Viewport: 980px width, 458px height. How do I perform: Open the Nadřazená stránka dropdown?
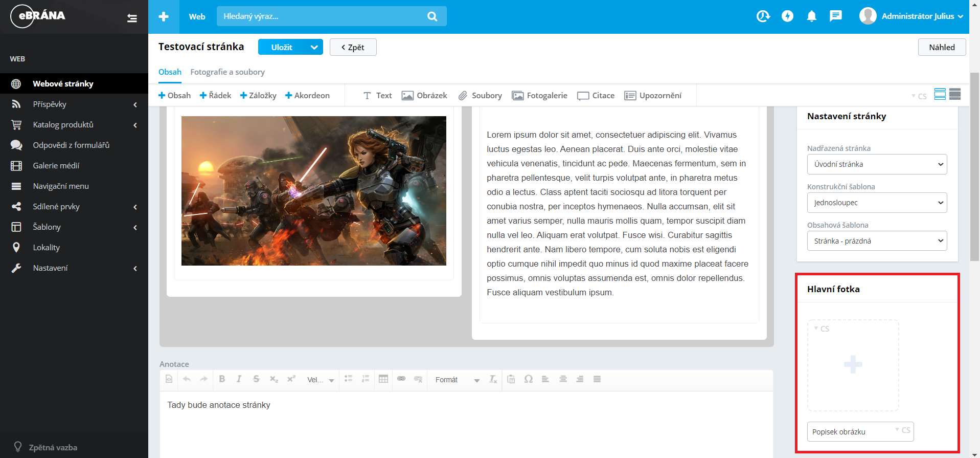[877, 164]
